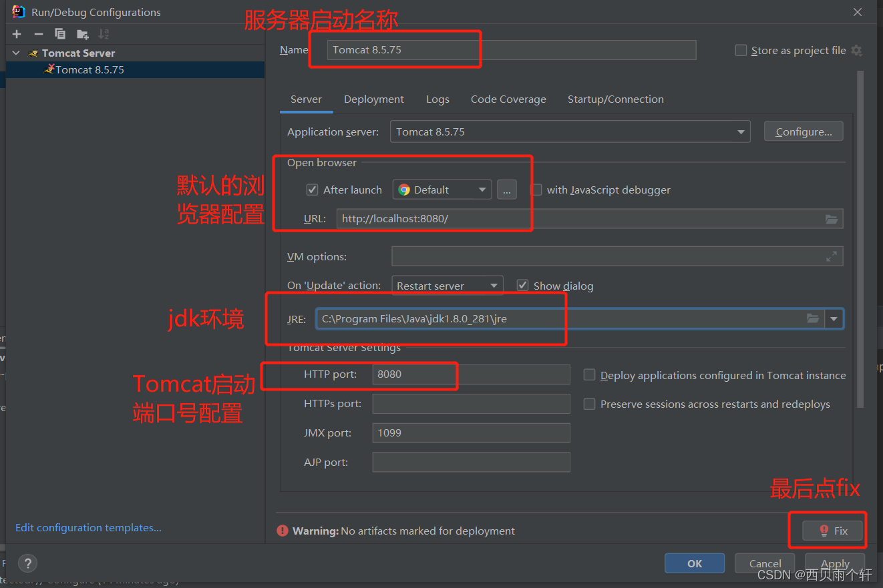Create new folder for configurations
This screenshot has width=883, height=588.
pos(82,34)
